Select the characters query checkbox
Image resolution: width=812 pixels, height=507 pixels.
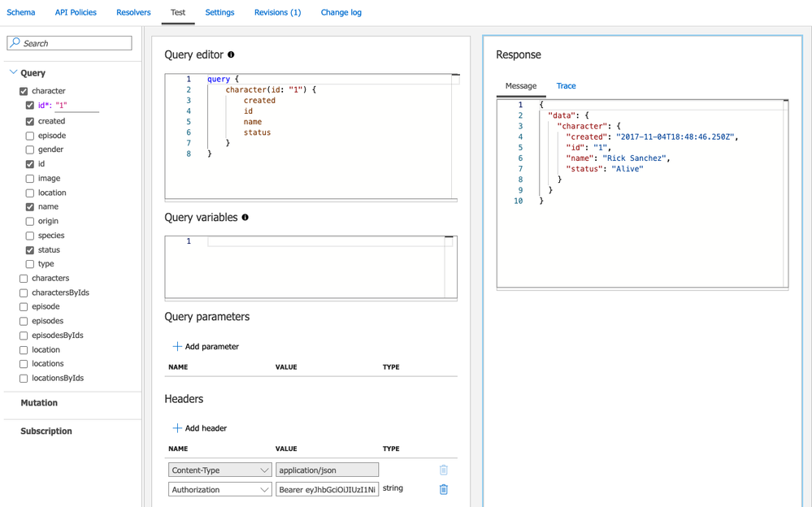click(x=24, y=279)
